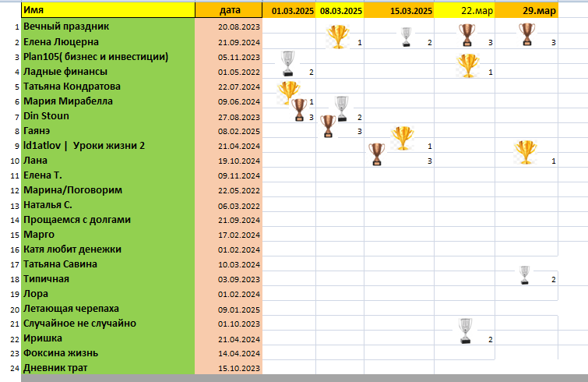The image size is (588, 382).
Task: Click the date 09.06.2024
Action: click(x=239, y=101)
